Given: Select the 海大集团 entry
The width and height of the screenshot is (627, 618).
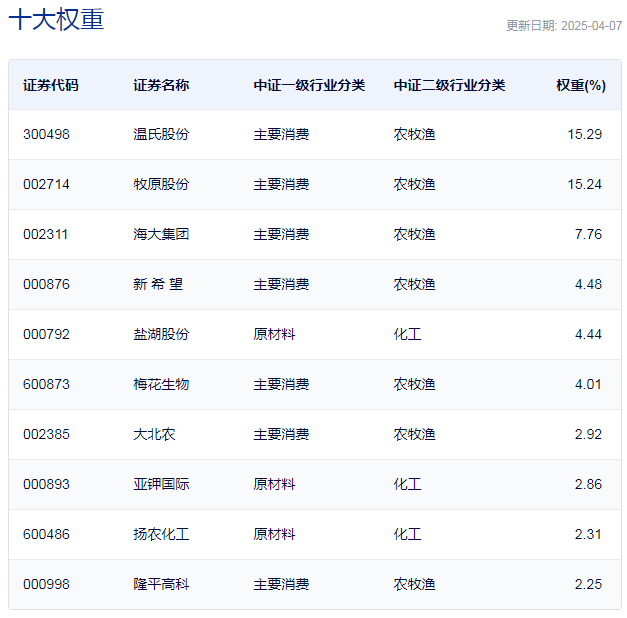Looking at the screenshot, I should (160, 234).
